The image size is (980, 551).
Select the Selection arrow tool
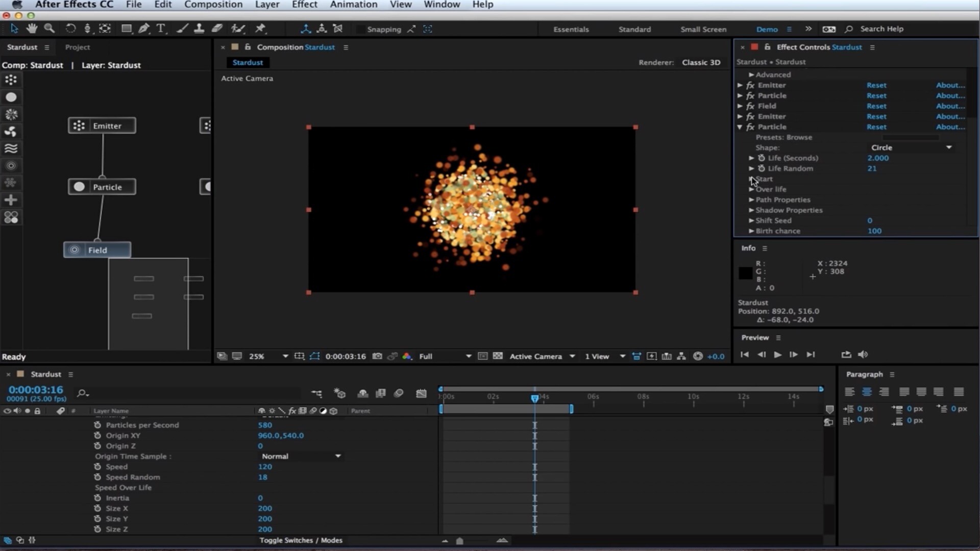point(14,29)
